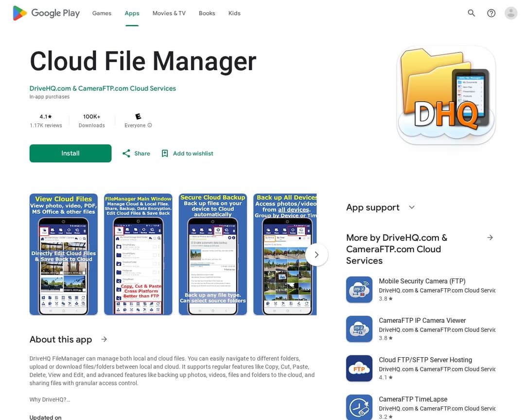The width and height of the screenshot is (525, 420).
Task: Click the Mobile Security Camera (FTP) title
Action: [422, 281]
